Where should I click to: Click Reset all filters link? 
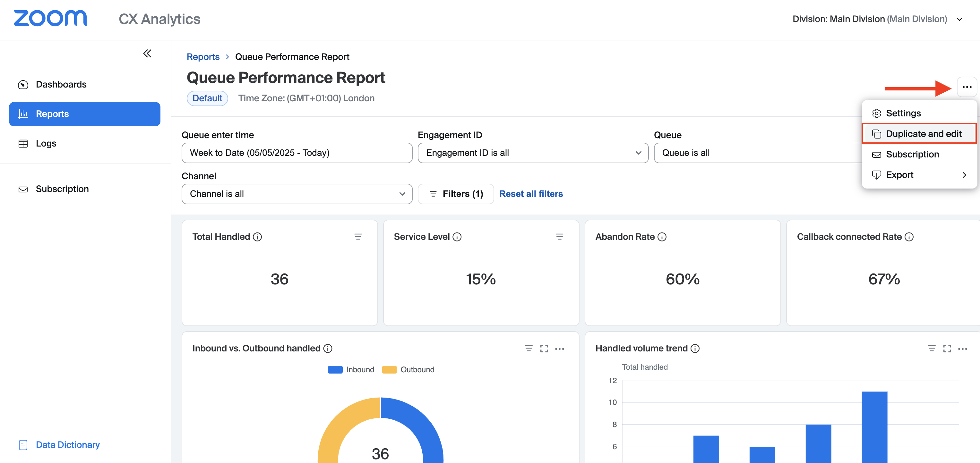click(x=531, y=194)
